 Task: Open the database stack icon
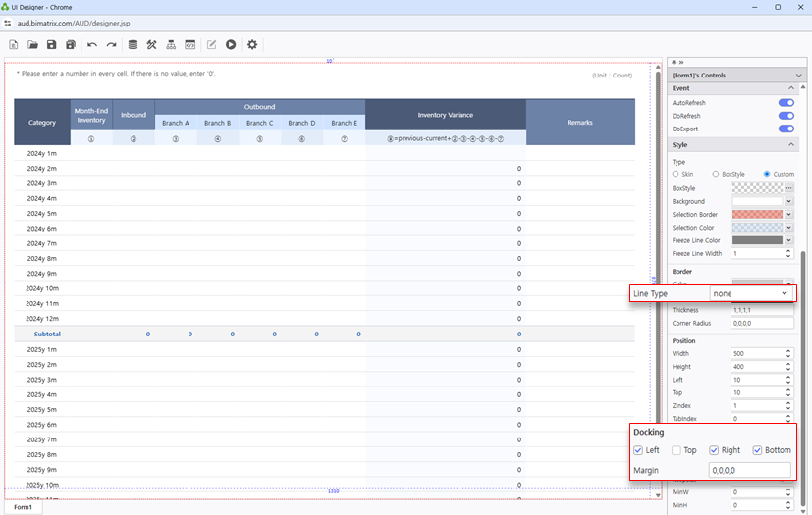133,45
